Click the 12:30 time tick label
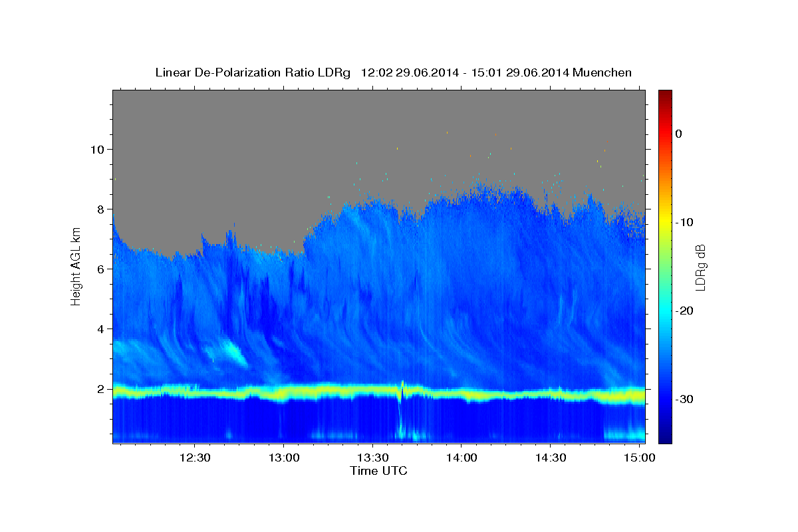Screen dimensions: 798x532 pyautogui.click(x=194, y=458)
